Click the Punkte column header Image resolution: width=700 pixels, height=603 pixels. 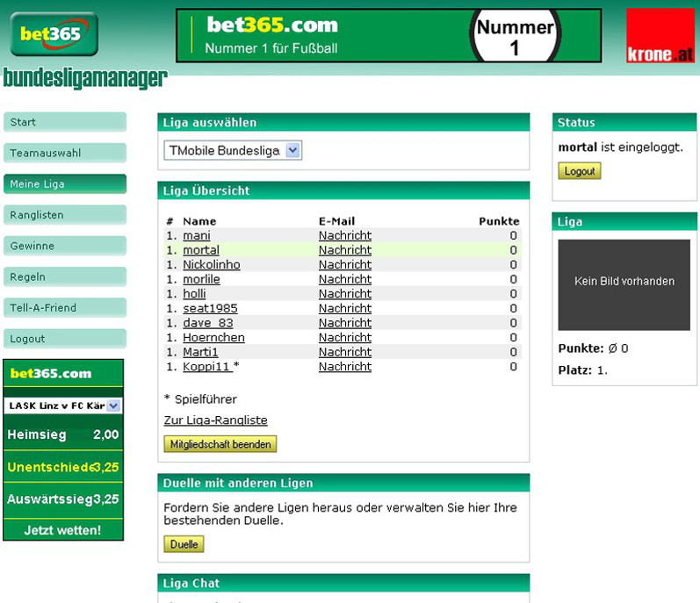click(499, 221)
